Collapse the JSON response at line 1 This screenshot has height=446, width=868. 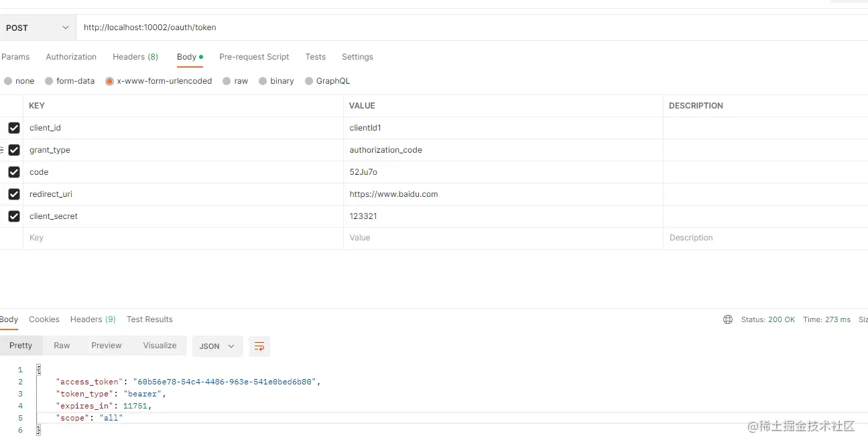point(38,369)
